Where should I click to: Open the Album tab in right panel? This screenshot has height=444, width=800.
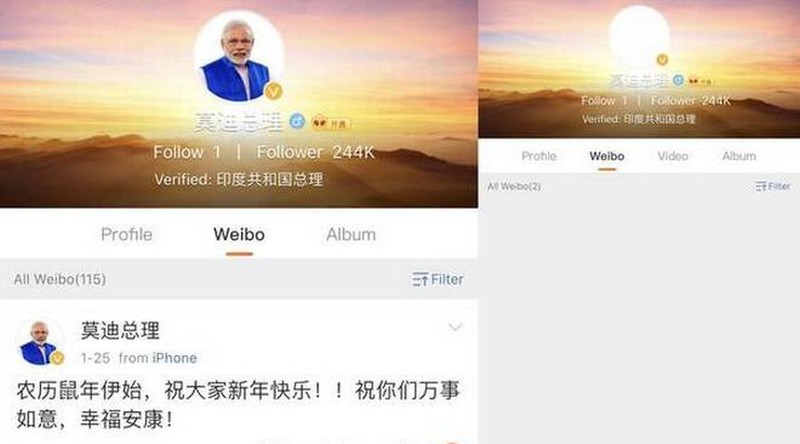click(x=739, y=156)
